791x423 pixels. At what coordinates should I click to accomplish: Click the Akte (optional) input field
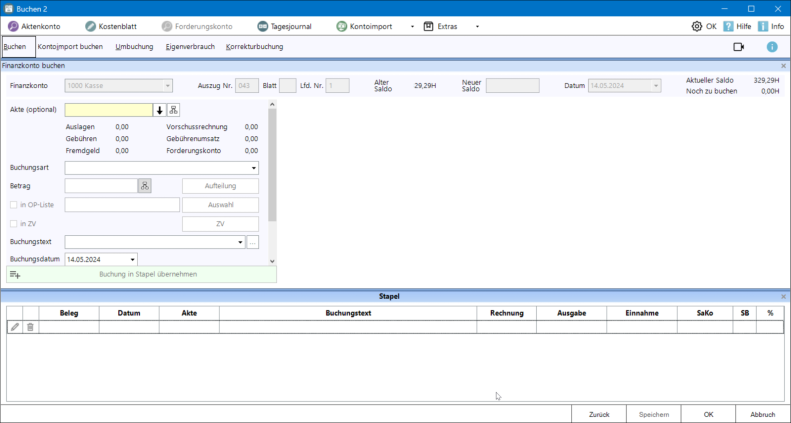pos(108,110)
